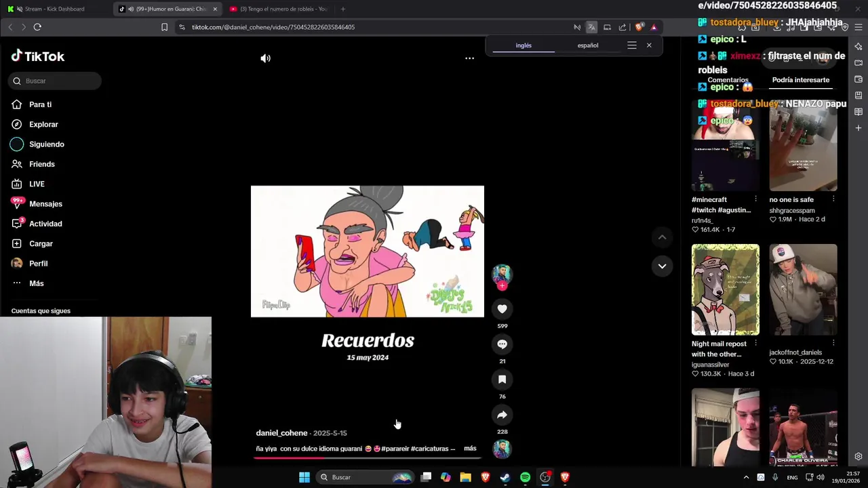Expand the Más sidebar menu
This screenshot has height=488, width=868.
(36, 283)
